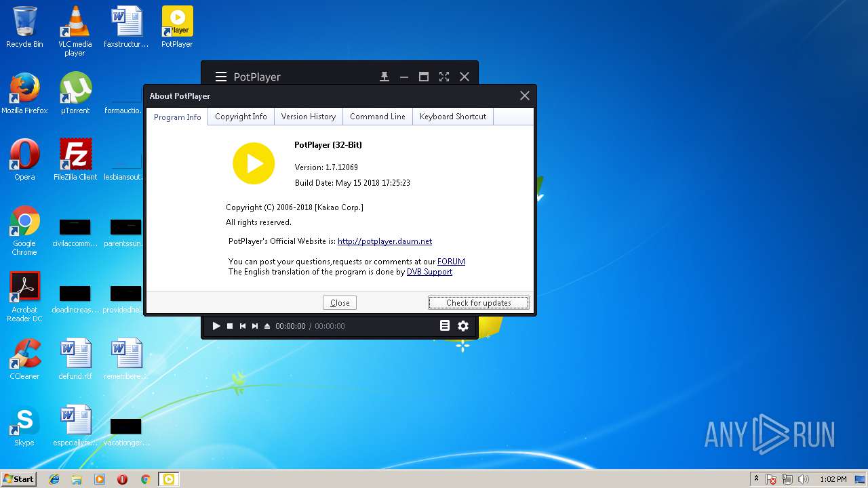Click the 00:00:00 elapsed time display
This screenshot has height=488, width=868.
pyautogui.click(x=290, y=326)
